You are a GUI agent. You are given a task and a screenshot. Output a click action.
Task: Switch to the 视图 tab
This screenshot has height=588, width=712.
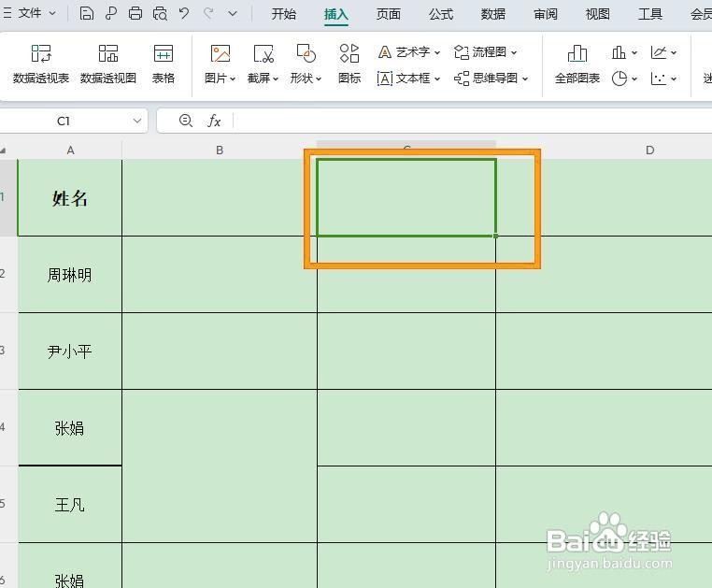(x=598, y=14)
